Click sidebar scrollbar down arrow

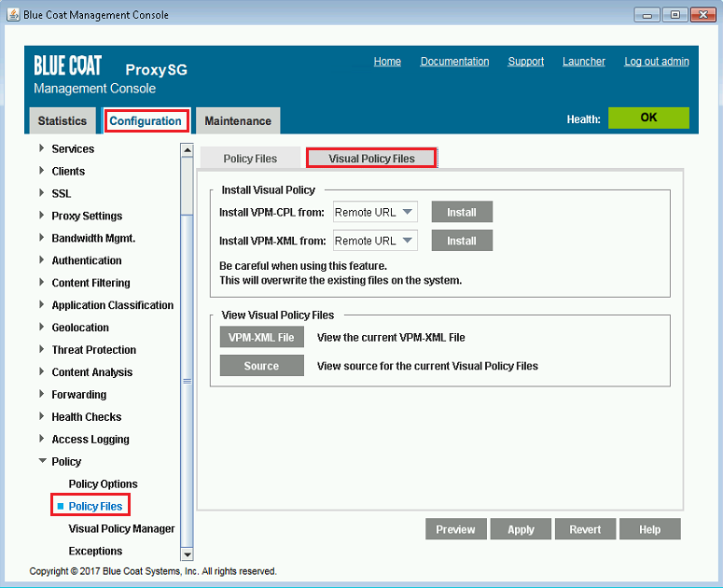[188, 554]
